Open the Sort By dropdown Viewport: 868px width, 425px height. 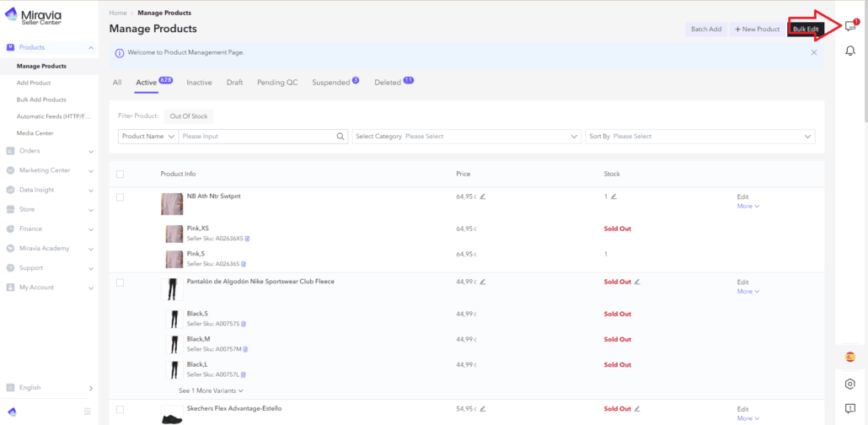click(699, 137)
